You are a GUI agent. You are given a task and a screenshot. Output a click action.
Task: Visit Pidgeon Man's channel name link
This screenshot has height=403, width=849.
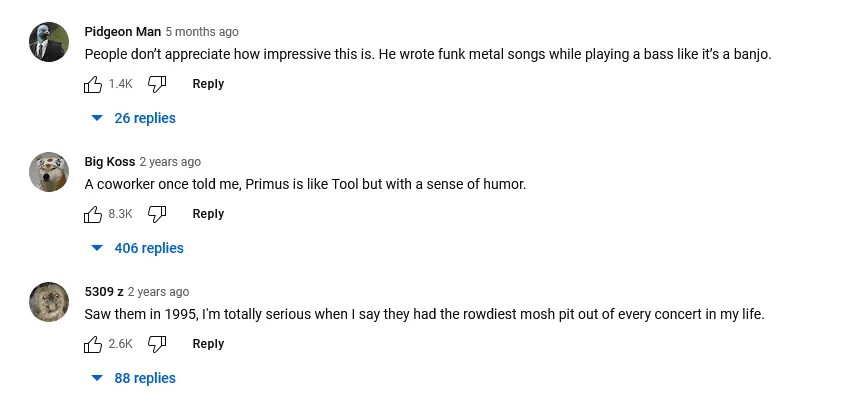coord(122,32)
